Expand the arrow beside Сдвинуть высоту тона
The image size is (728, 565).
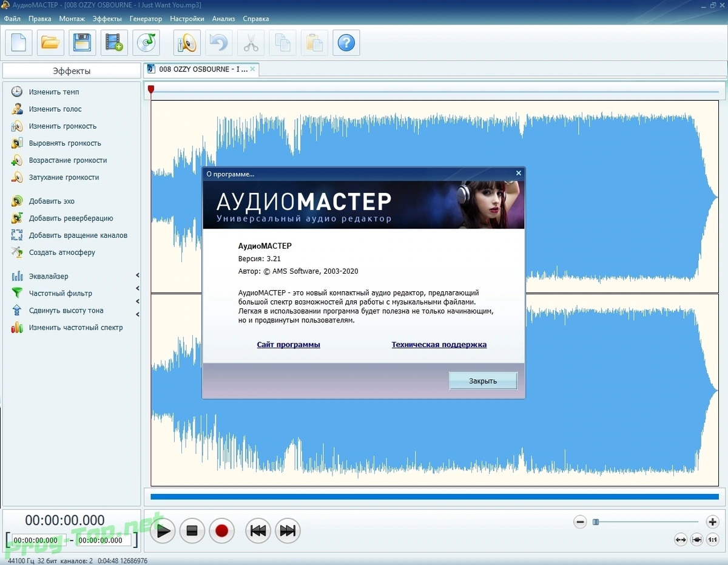click(x=138, y=314)
